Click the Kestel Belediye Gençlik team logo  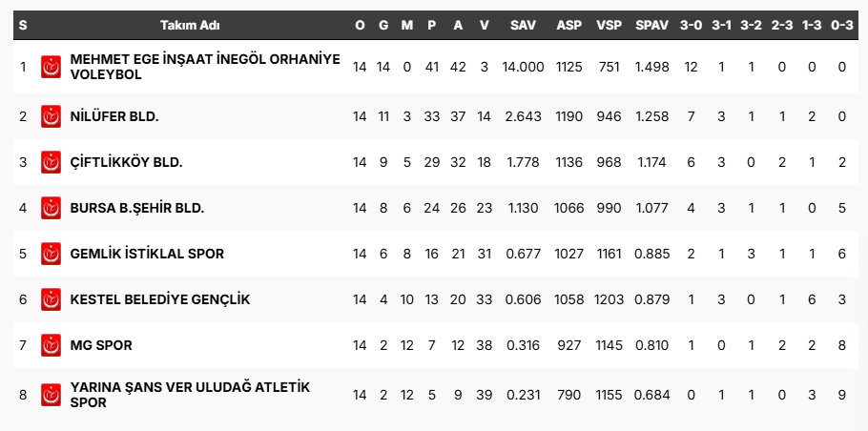pos(51,299)
